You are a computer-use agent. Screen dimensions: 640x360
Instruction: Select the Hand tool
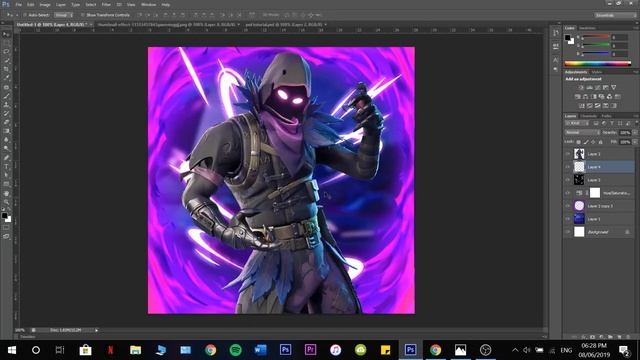click(x=6, y=193)
